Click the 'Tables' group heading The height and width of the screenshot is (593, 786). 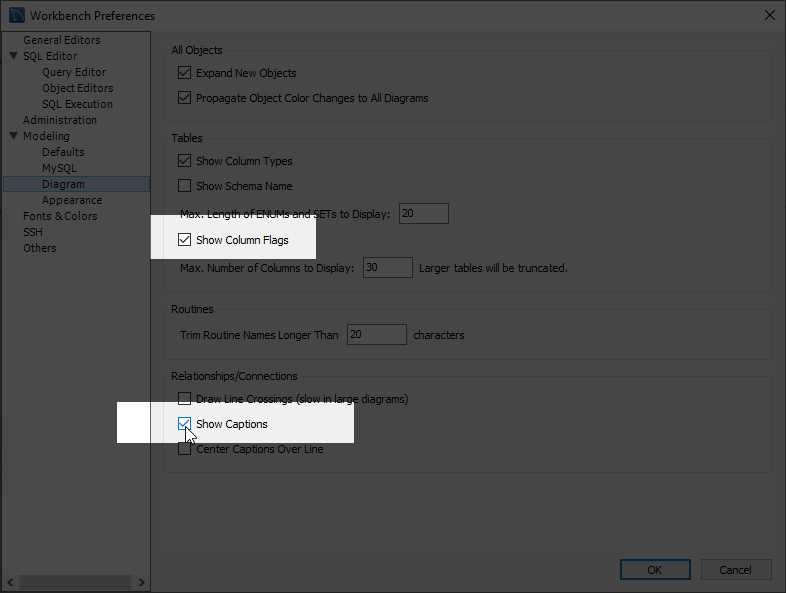pos(186,138)
